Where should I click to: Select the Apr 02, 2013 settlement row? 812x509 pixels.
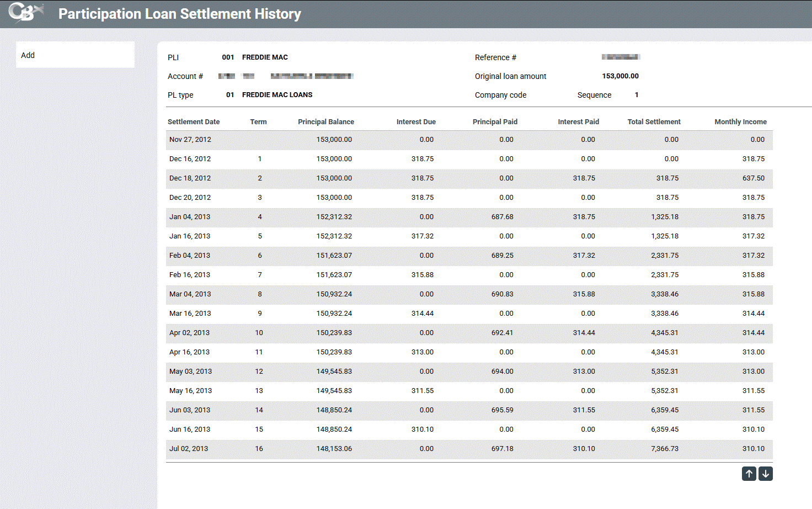pyautogui.click(x=189, y=333)
